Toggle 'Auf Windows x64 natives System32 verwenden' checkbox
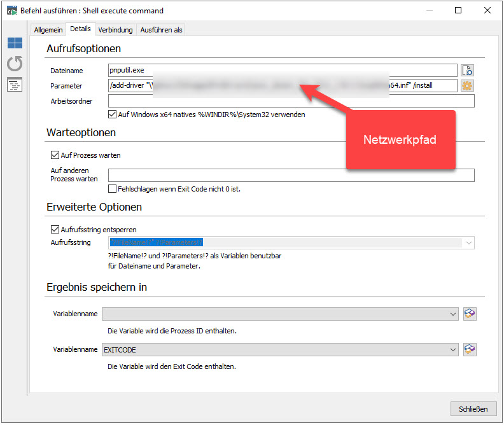This screenshot has width=504, height=425. [x=113, y=115]
